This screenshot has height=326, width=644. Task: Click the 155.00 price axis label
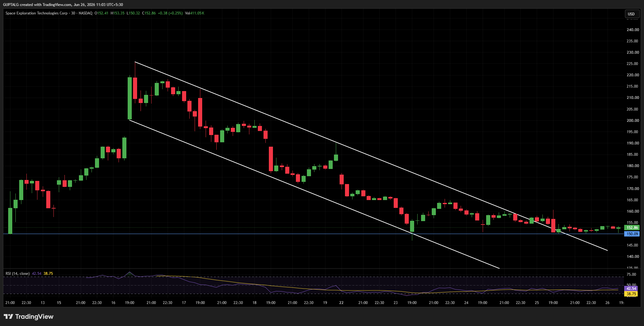[633, 223]
